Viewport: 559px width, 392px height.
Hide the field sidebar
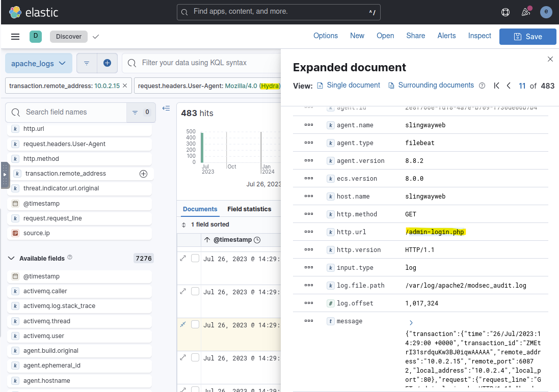click(166, 108)
